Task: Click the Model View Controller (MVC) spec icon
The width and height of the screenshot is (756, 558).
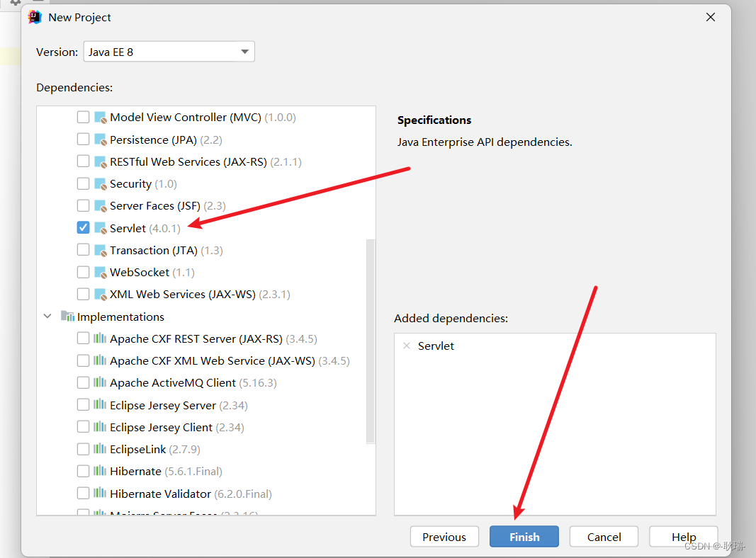Action: [x=101, y=118]
